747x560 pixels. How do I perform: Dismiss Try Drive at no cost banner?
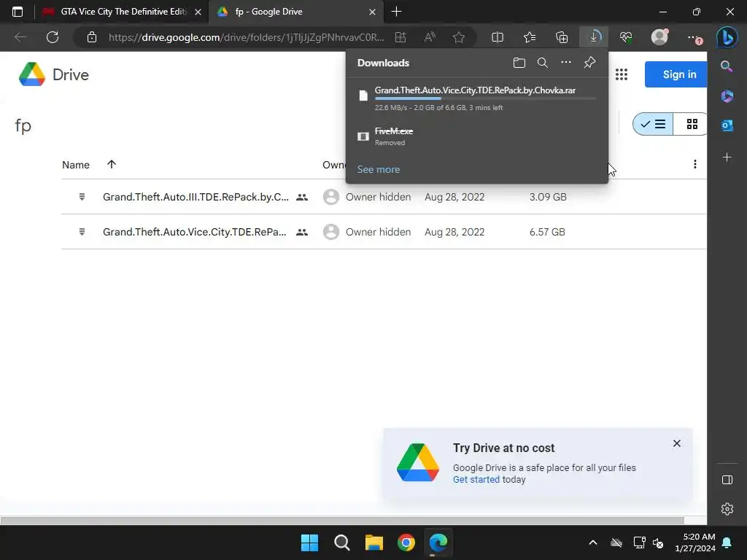[x=676, y=443]
